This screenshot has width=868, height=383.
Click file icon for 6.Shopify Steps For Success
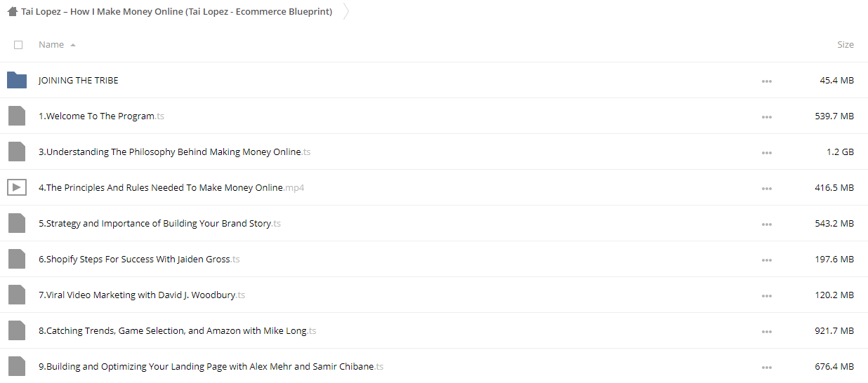[x=17, y=259]
